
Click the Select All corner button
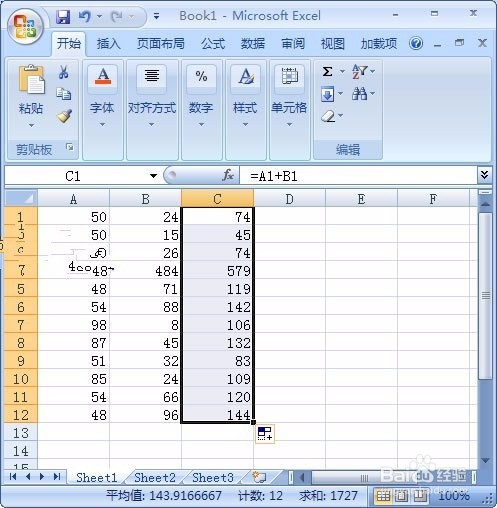pos(21,199)
